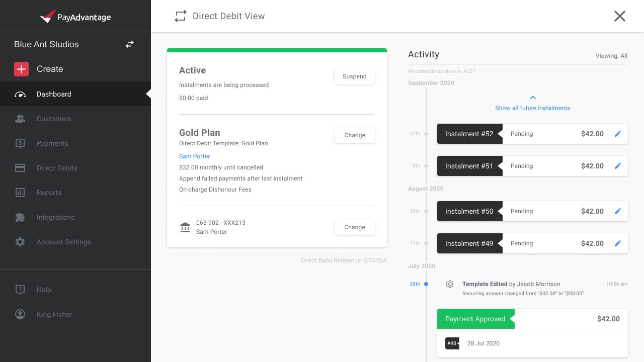
Task: Open Account Settings from the sidebar
Action: pyautogui.click(x=64, y=242)
